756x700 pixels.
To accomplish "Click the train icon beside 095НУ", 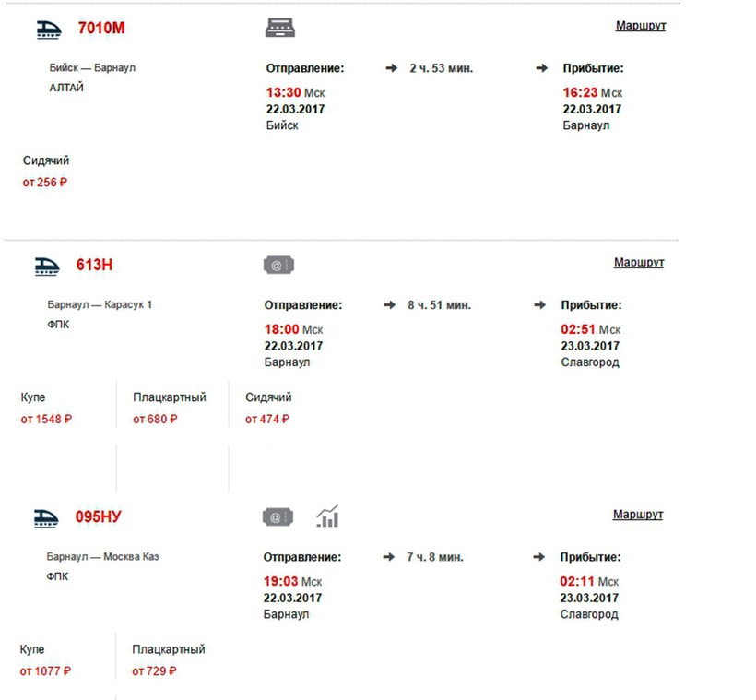I will [x=46, y=517].
